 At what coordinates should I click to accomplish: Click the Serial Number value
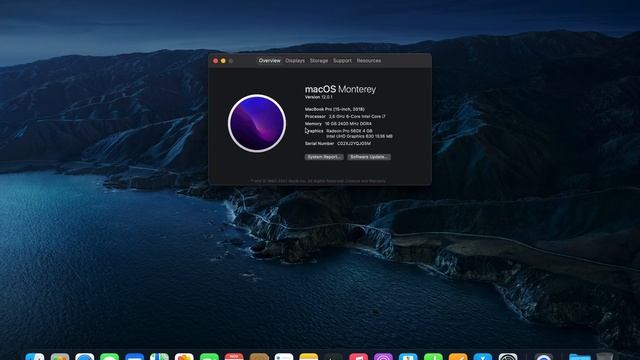pyautogui.click(x=354, y=144)
